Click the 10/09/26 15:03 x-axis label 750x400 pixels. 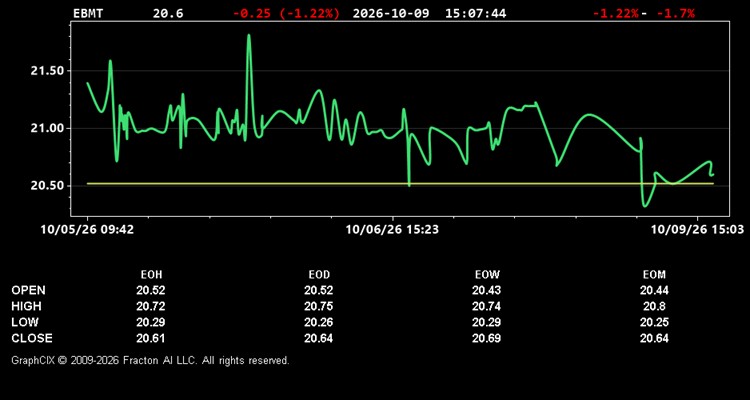pyautogui.click(x=698, y=229)
